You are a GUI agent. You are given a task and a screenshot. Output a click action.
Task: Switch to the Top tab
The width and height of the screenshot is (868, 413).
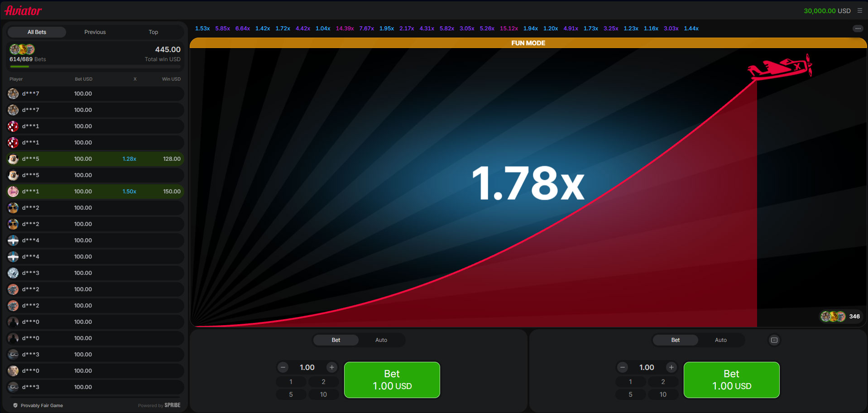(x=153, y=32)
